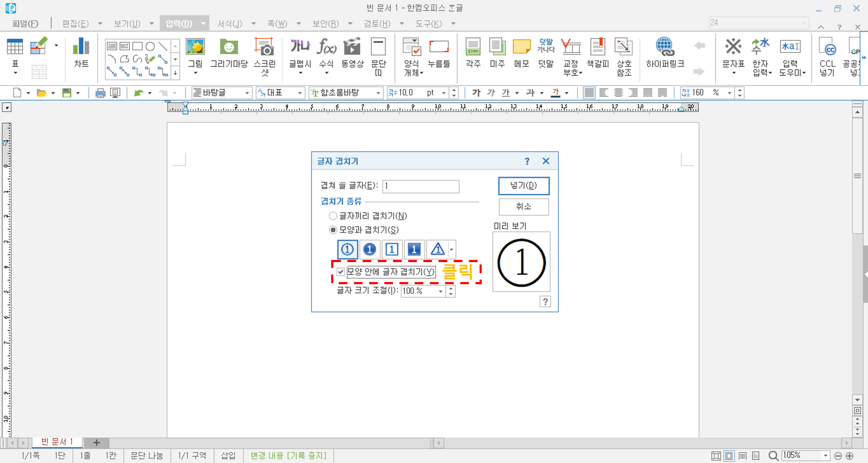Click the 넣기 insert button
This screenshot has height=463, width=868.
click(x=524, y=186)
